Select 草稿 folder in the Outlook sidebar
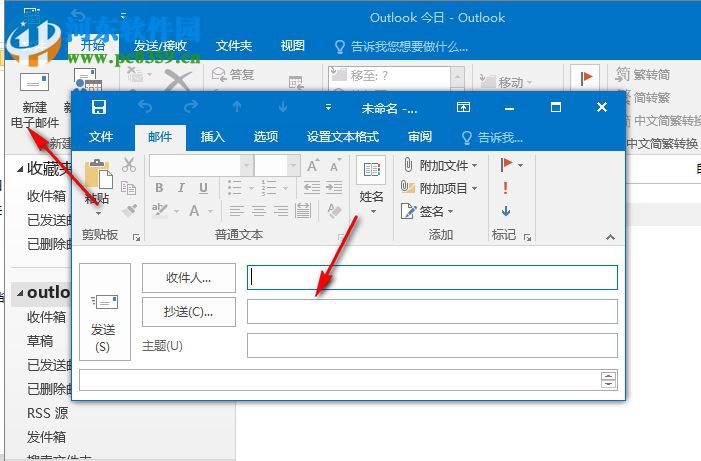Screen dimensions: 701x461 point(40,341)
